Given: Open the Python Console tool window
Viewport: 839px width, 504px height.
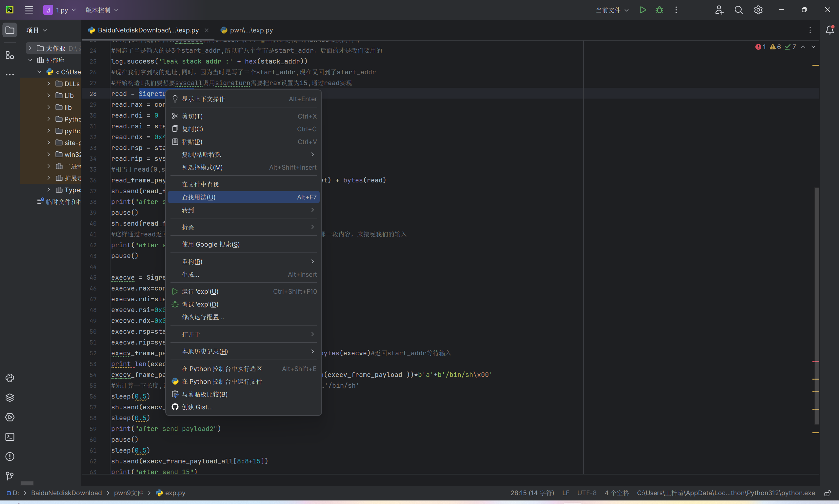Looking at the screenshot, I should coord(10,378).
